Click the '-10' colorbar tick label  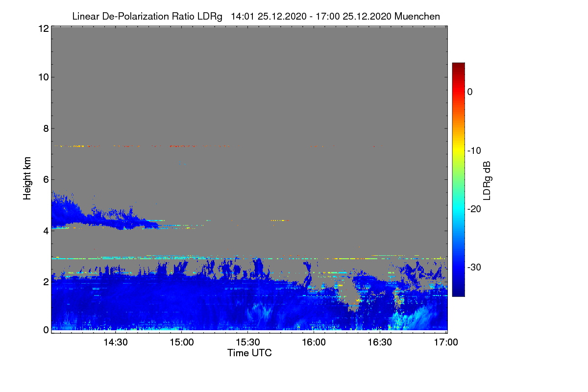475,150
